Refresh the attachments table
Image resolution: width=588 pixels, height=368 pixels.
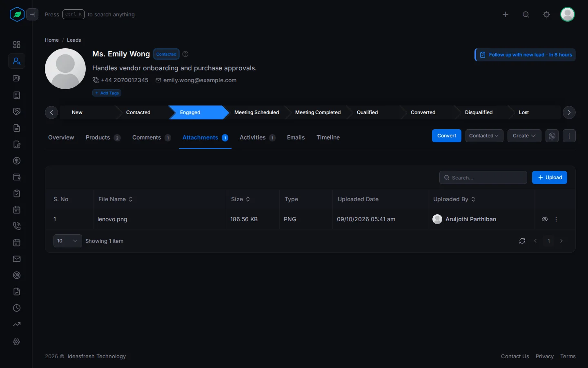click(522, 241)
